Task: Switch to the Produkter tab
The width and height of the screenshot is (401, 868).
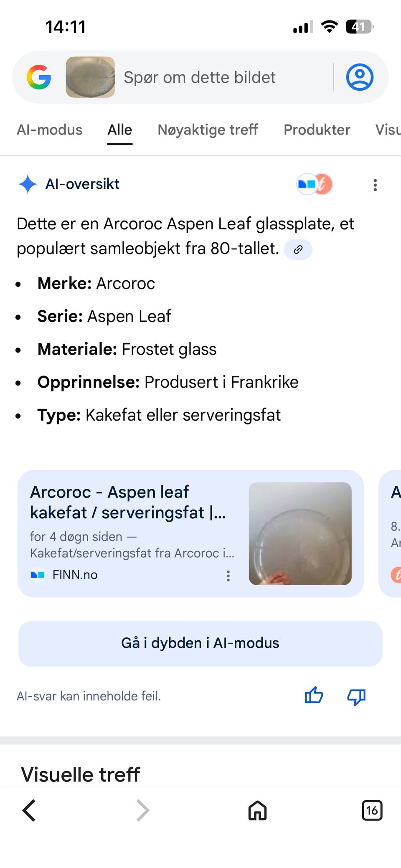Action: [x=317, y=130]
